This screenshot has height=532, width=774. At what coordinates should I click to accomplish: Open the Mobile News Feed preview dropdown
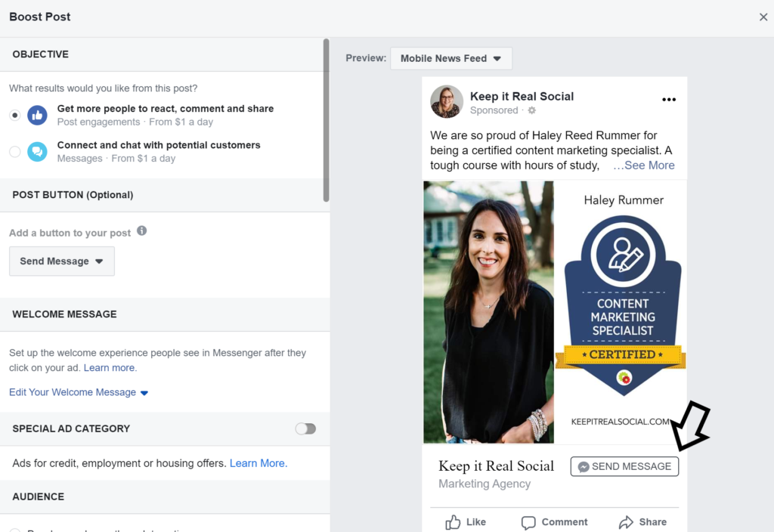point(451,59)
